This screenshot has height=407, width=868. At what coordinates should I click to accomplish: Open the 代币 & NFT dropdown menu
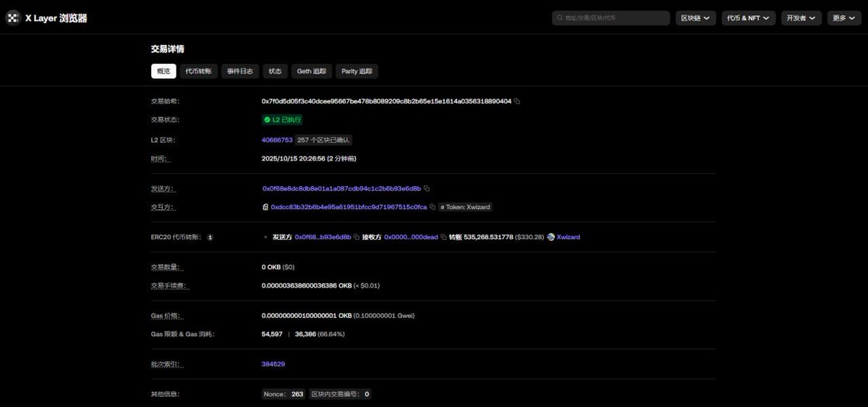tap(749, 18)
